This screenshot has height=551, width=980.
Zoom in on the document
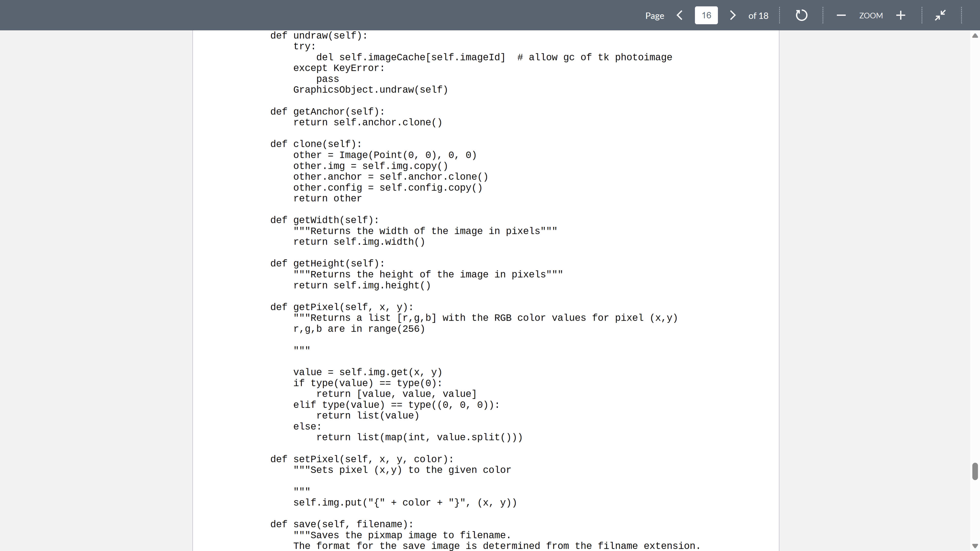[x=901, y=15]
